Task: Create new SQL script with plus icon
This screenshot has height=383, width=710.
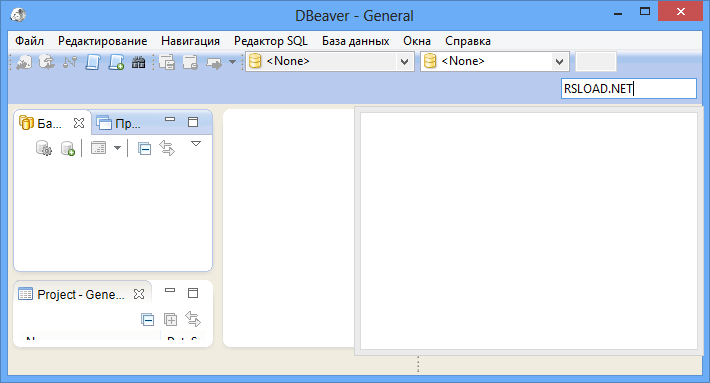Action: click(116, 62)
